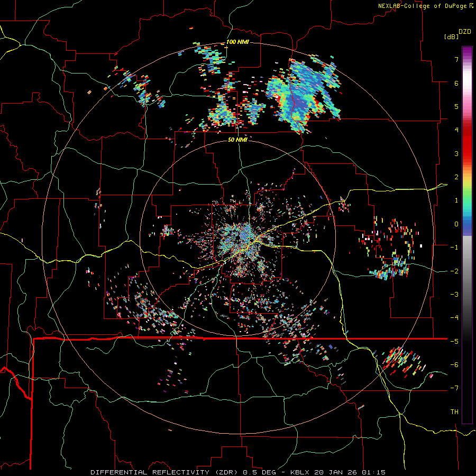
Task: Click the -2 value on the color scale
Action: click(x=454, y=271)
